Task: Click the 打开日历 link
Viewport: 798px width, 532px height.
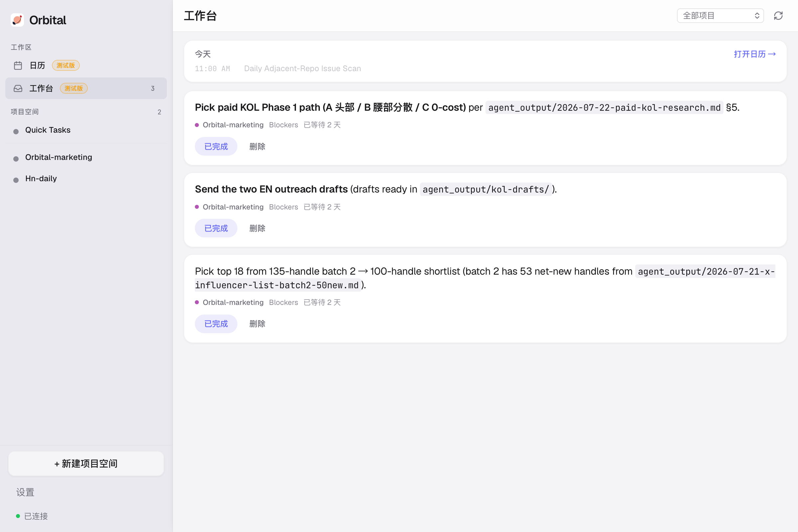Action: click(x=755, y=54)
